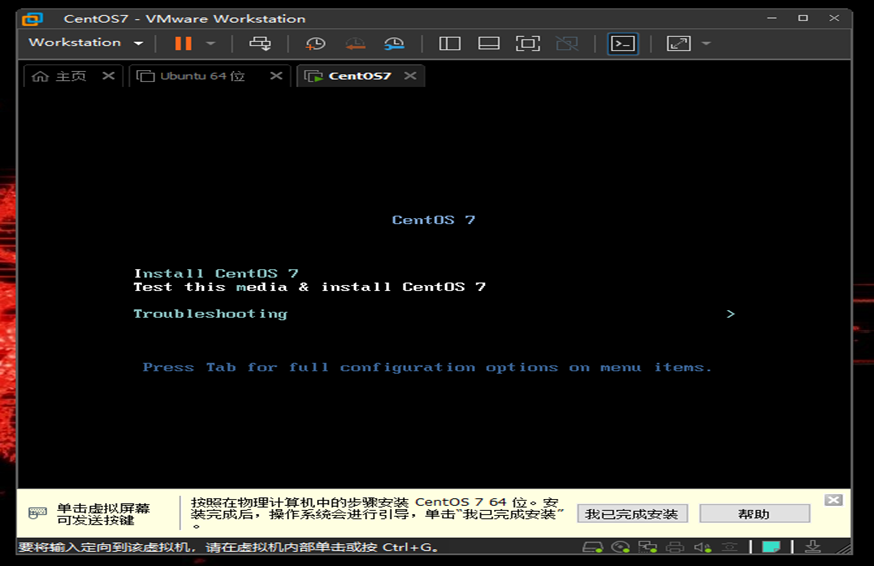Click the cyan message log icon
This screenshot has width=874, height=566.
771,547
